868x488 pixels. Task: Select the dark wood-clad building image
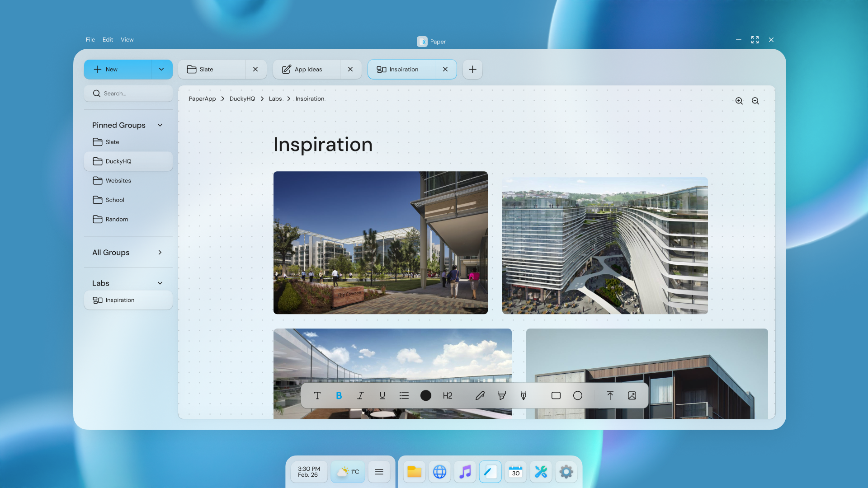coord(647,355)
